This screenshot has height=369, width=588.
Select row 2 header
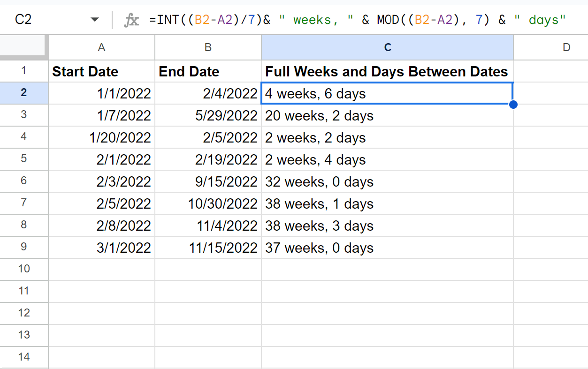(x=24, y=93)
